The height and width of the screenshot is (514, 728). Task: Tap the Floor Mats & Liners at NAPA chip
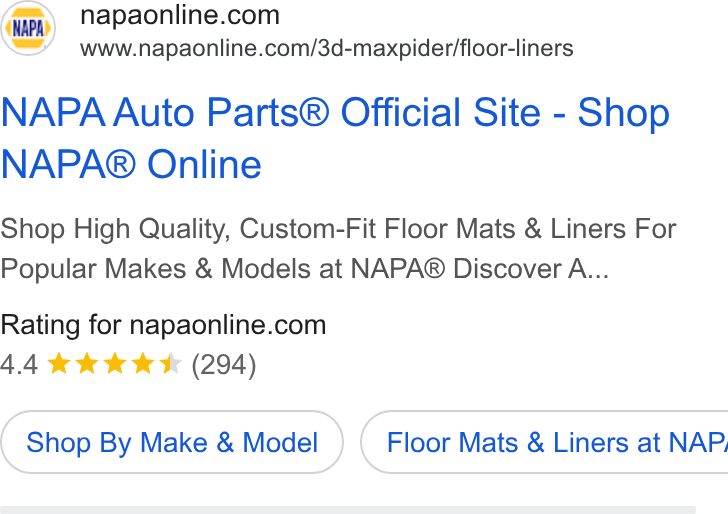(544, 442)
